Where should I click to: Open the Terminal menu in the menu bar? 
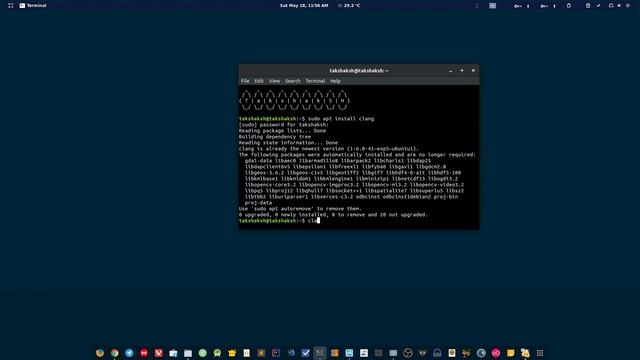[x=315, y=81]
